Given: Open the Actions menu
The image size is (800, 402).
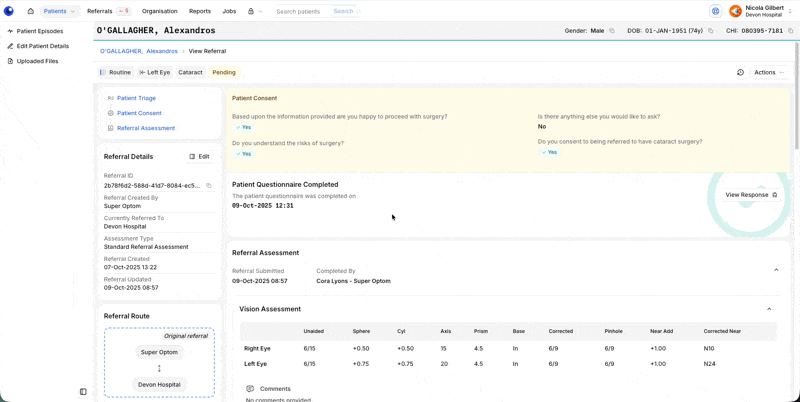Looking at the screenshot, I should (x=769, y=72).
